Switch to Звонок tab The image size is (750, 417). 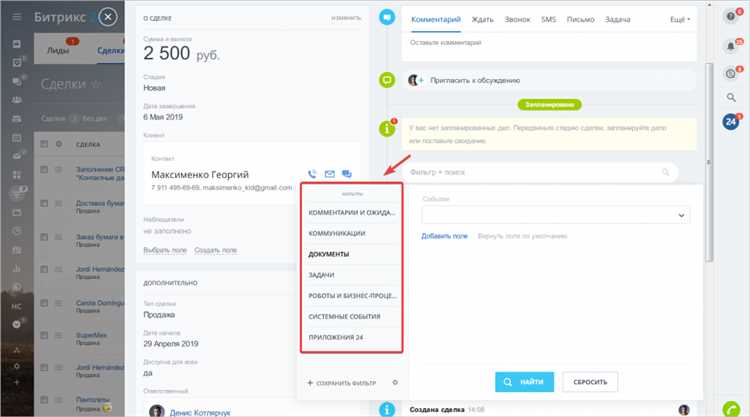(517, 19)
